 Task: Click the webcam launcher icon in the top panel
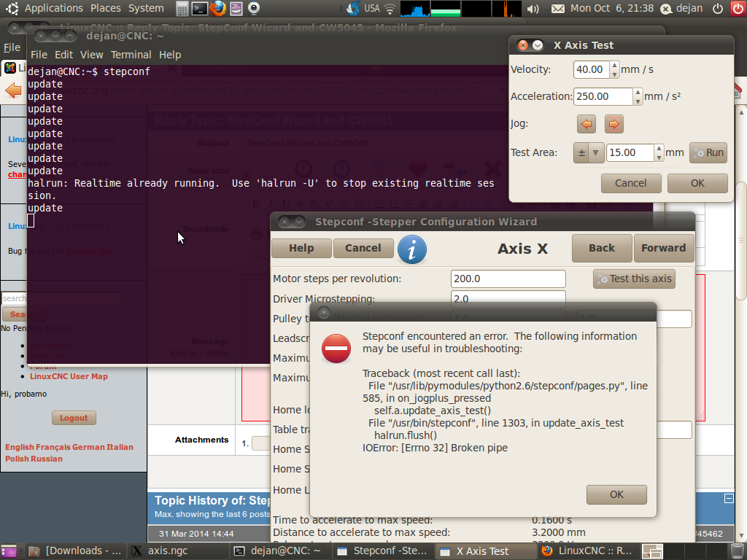[253, 8]
